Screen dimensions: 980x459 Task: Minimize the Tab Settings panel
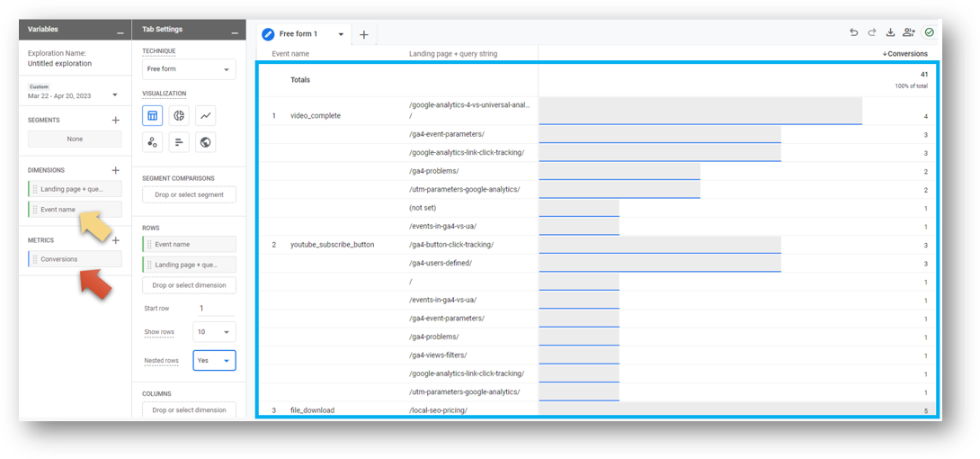click(235, 31)
